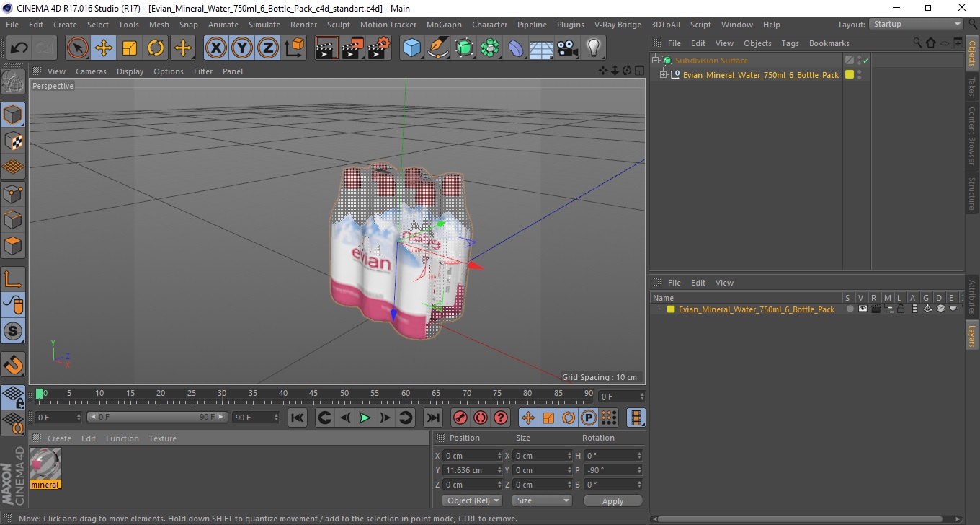Open viewport Cameras menu
Viewport: 980px width, 525px height.
(x=91, y=71)
